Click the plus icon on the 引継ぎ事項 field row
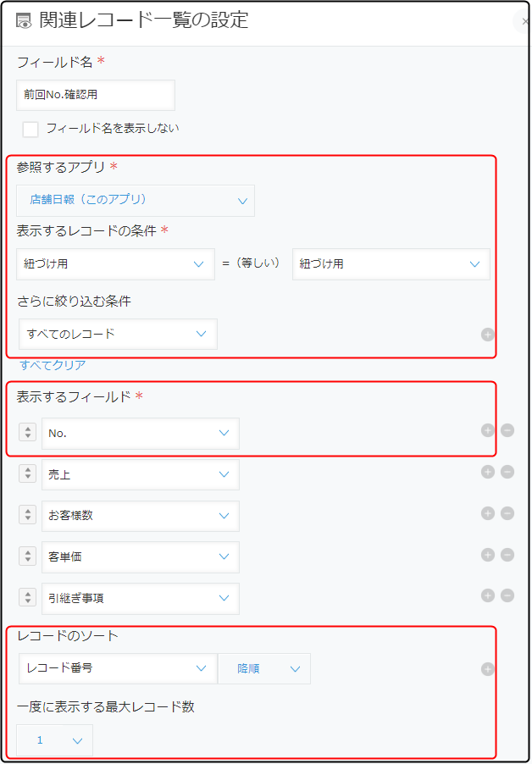Screen dimensions: 532x764 point(488,595)
